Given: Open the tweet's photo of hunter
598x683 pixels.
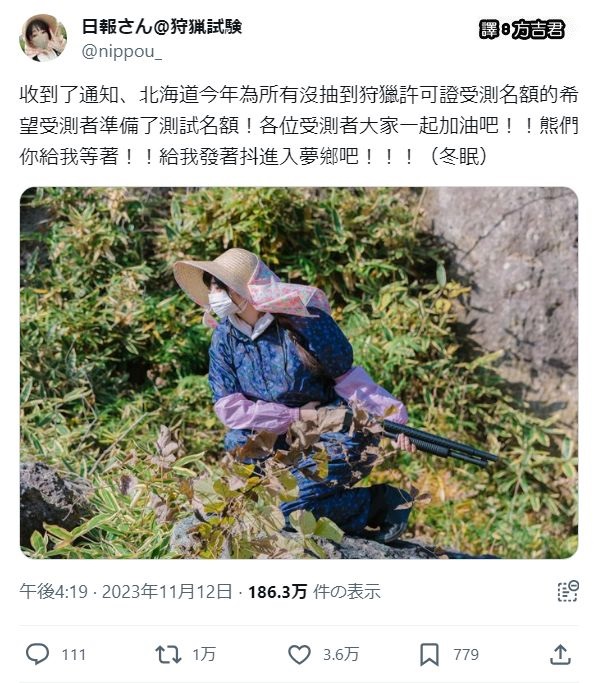Looking at the screenshot, I should [x=299, y=373].
